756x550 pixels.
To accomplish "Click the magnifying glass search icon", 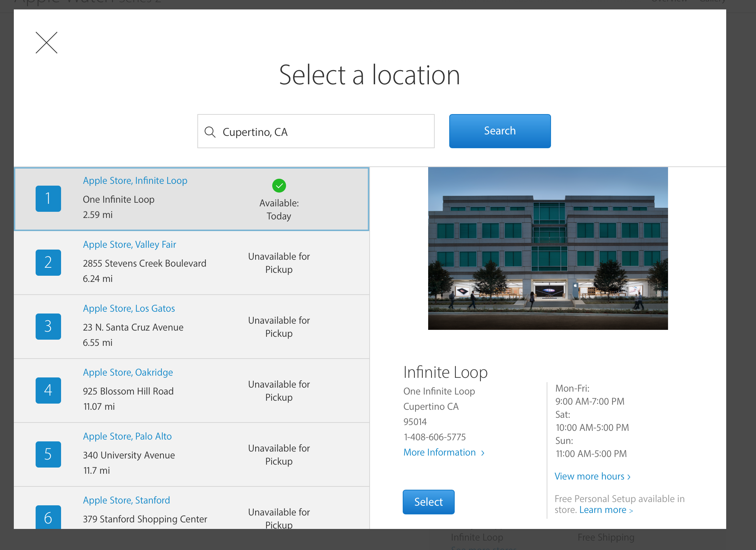I will (x=210, y=132).
